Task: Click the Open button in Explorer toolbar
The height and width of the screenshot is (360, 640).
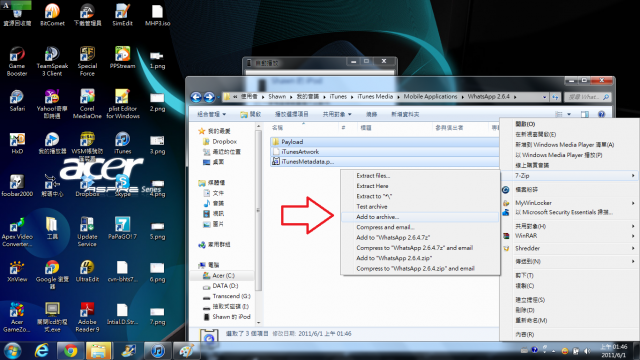Action: point(251,114)
